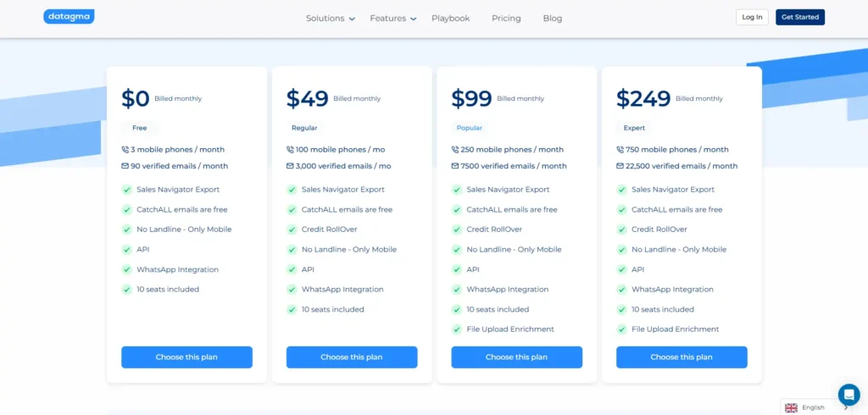Click phone icon in the $0 plan

tap(125, 149)
